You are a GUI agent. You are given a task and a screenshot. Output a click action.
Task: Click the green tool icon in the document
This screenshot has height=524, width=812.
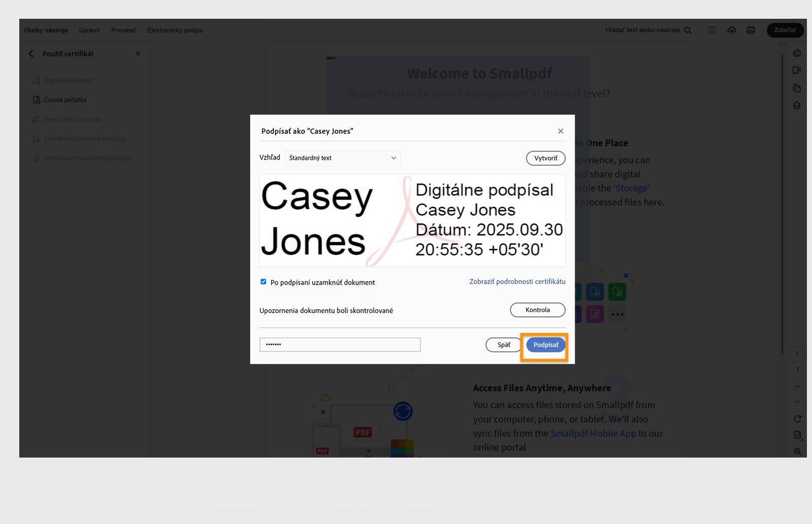pos(617,292)
